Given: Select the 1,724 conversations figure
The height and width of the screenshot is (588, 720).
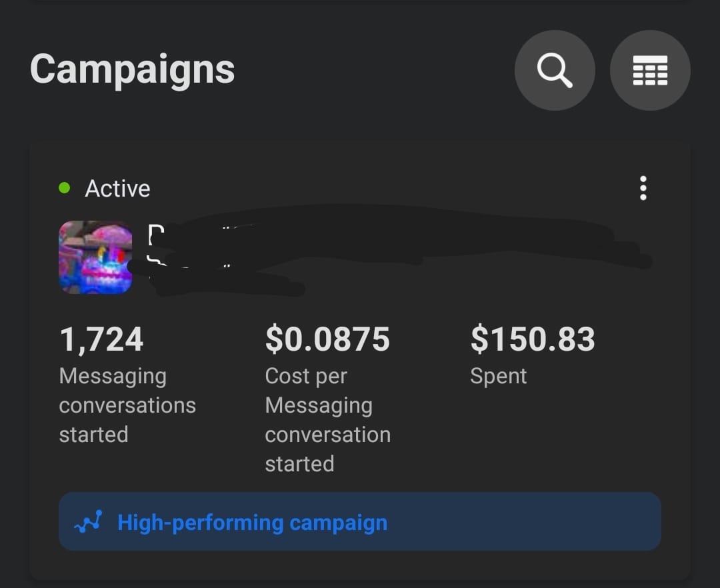Looking at the screenshot, I should [101, 339].
